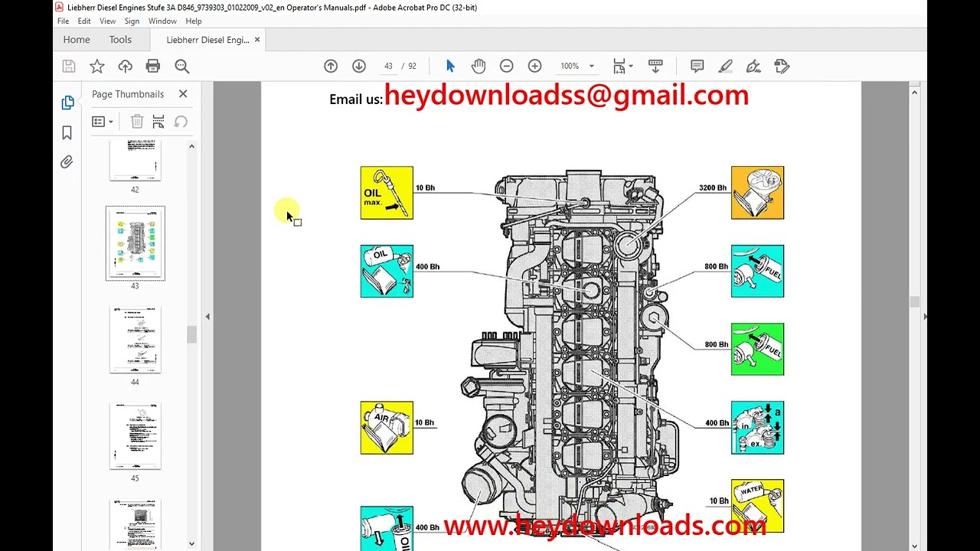The width and height of the screenshot is (980, 551).
Task: Close the Liebherr Diesel Engines tab
Action: (257, 40)
